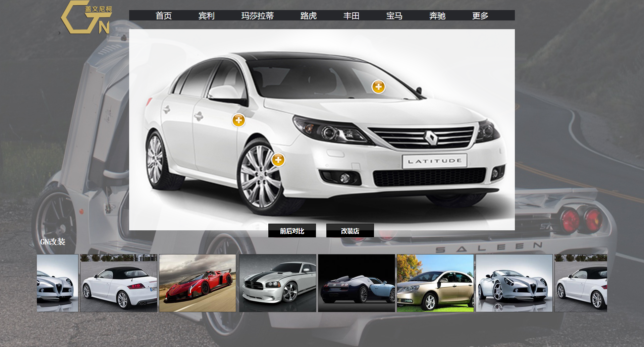Select the gold sedan on grass thumbnail
This screenshot has width=644, height=347.
point(435,283)
